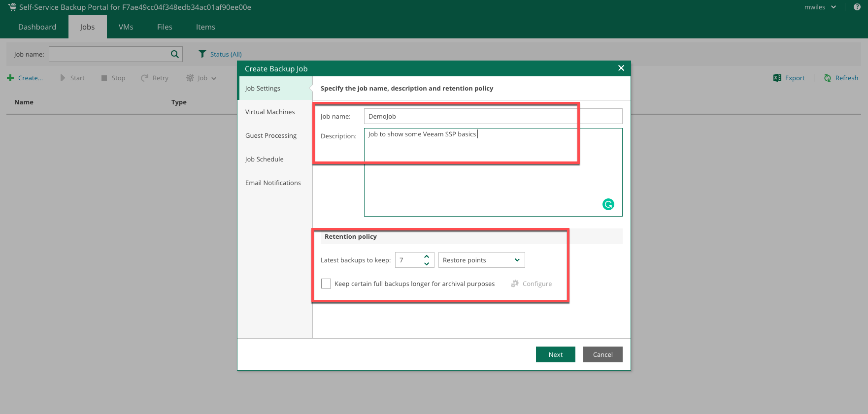Open the Dashboard tab
The image size is (868, 414).
[37, 27]
